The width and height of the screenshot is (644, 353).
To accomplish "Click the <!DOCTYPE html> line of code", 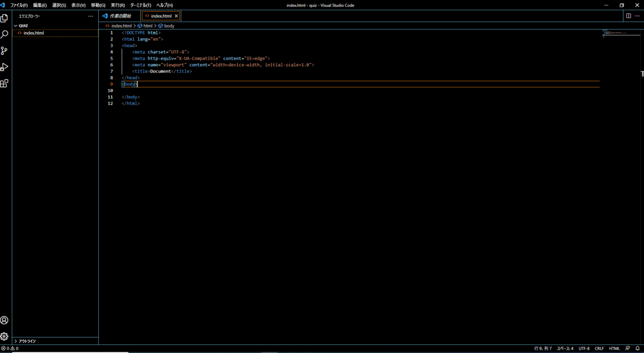I will tap(141, 33).
